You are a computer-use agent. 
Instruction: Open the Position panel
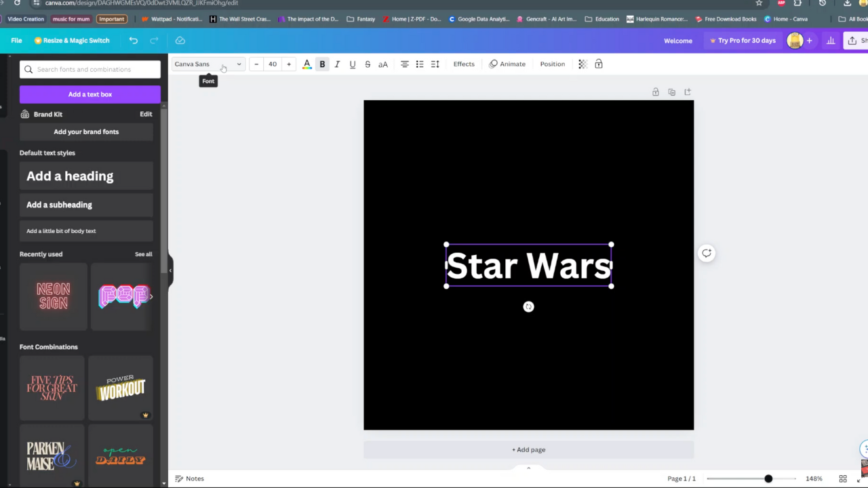552,64
